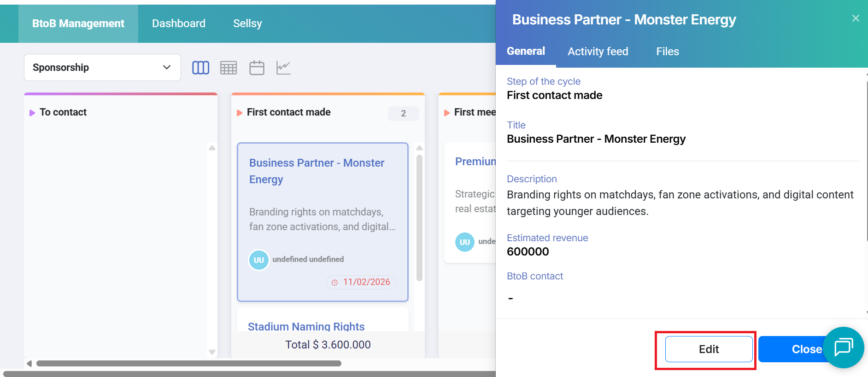Image resolution: width=868 pixels, height=377 pixels.
Task: Close side panel with X icon
Action: pyautogui.click(x=856, y=18)
